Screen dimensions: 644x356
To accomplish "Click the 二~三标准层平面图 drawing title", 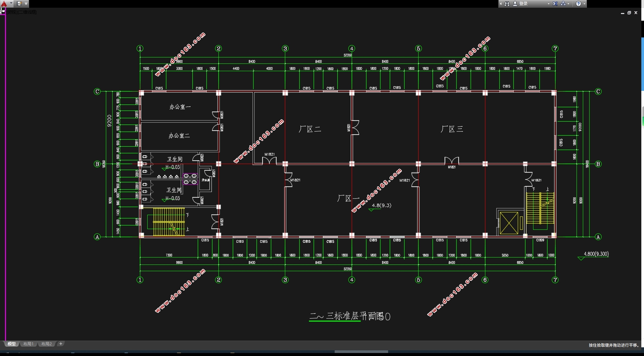I will pyautogui.click(x=346, y=316).
